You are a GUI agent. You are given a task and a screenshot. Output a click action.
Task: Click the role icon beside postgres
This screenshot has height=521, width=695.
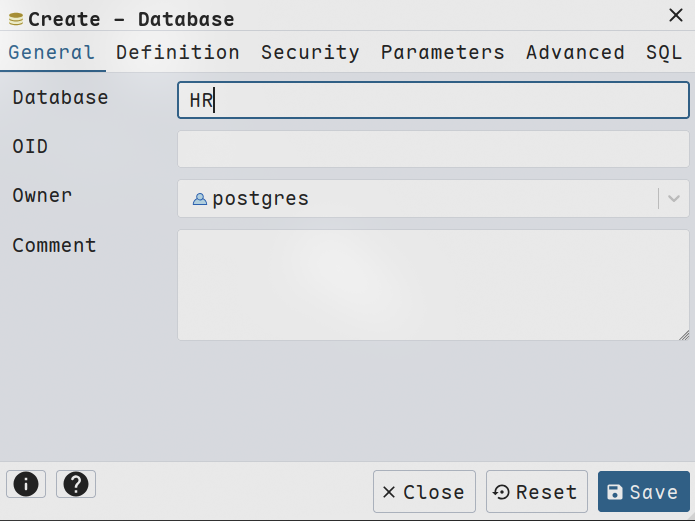coord(200,199)
